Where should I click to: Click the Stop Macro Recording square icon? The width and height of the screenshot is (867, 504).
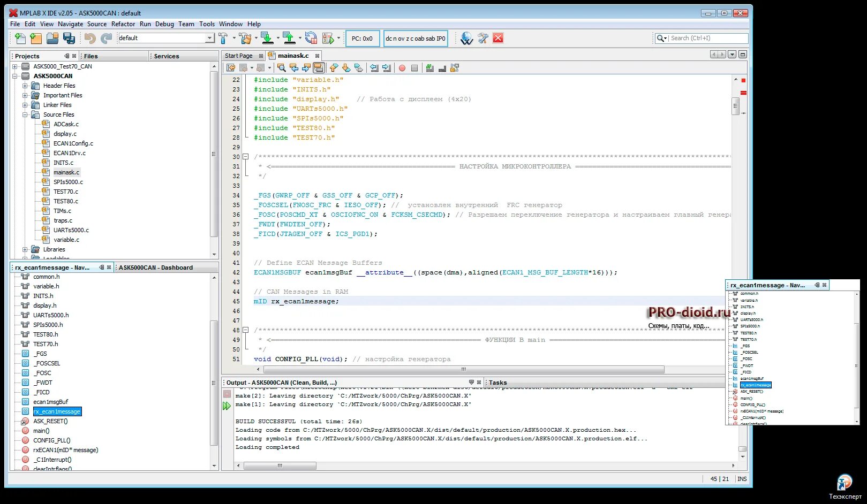[414, 68]
